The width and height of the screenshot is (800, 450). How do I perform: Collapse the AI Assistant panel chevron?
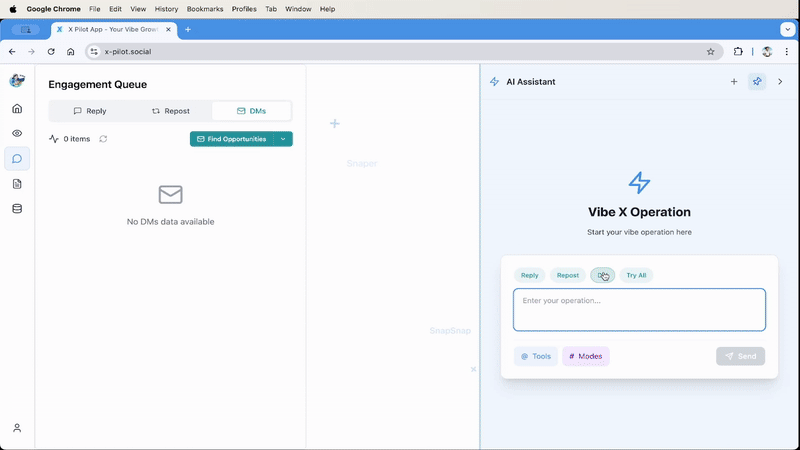coord(780,82)
